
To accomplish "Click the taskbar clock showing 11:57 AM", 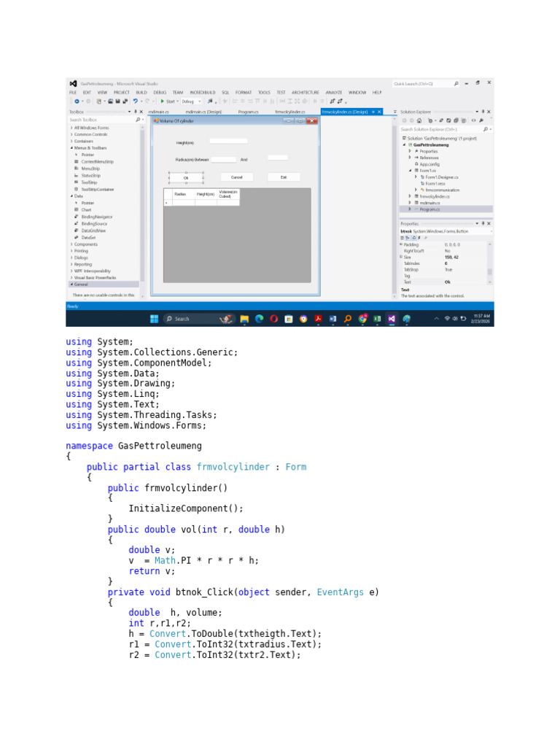I will [481, 319].
